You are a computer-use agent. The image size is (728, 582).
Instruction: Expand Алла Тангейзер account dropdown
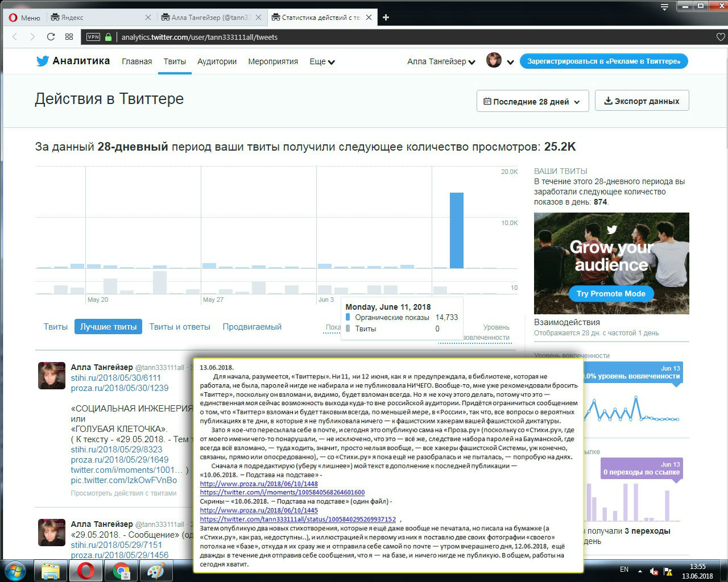441,61
